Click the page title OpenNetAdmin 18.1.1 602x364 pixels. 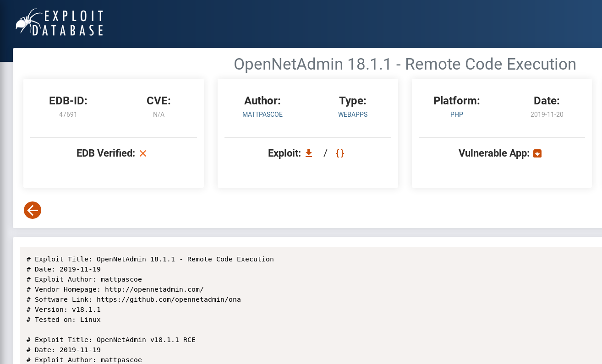pos(405,64)
